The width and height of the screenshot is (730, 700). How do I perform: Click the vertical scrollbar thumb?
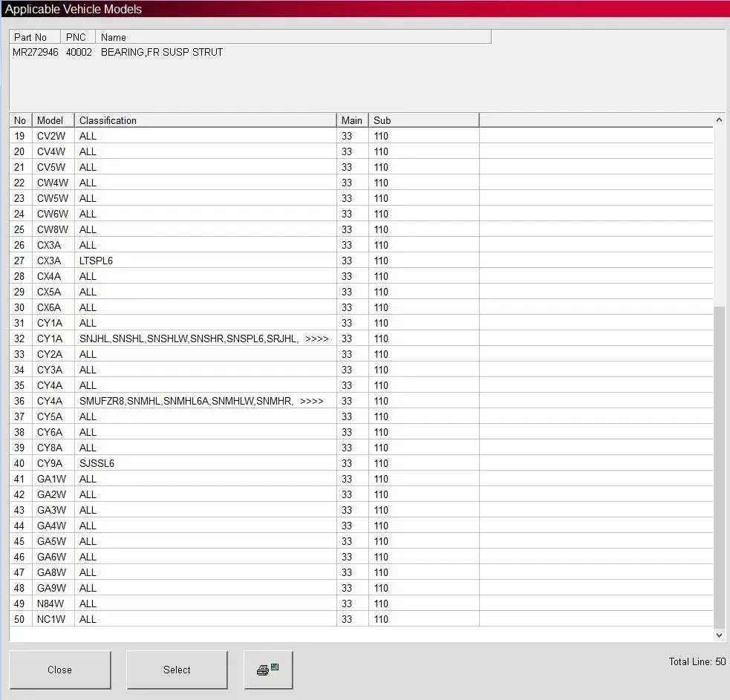point(719,466)
